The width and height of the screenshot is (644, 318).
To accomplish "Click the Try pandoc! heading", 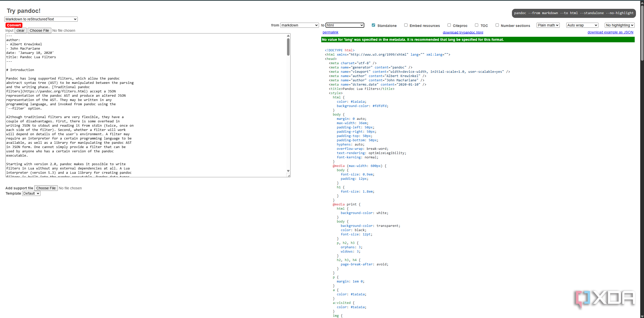I will click(x=24, y=11).
